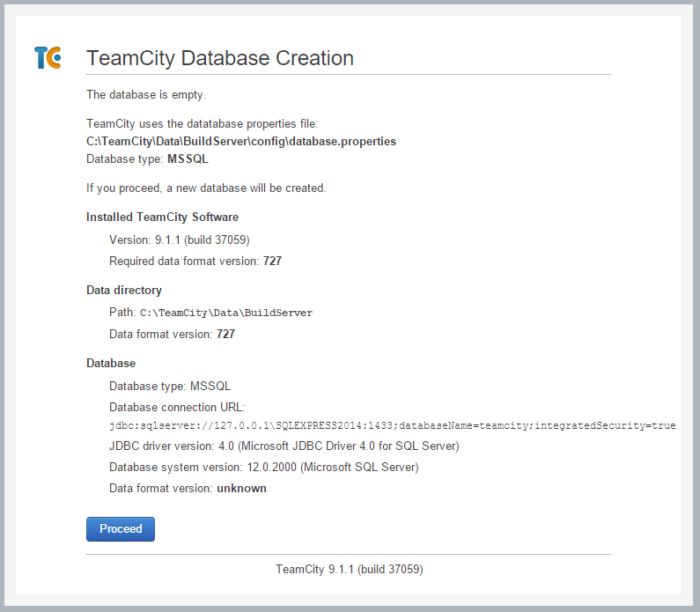
Task: Click the data directory path C:\TeamCity\Data\BuildServer
Action: click(226, 313)
